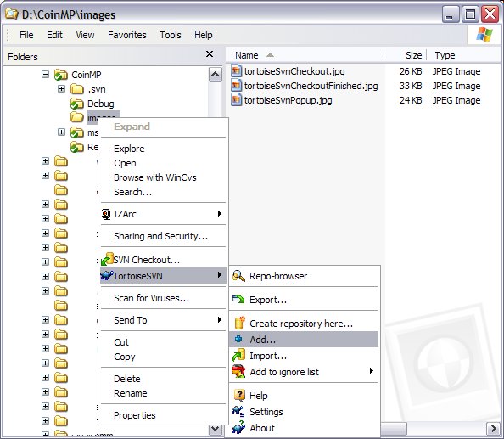Choose Sharing and Security...
504x439 pixels.
click(x=163, y=236)
